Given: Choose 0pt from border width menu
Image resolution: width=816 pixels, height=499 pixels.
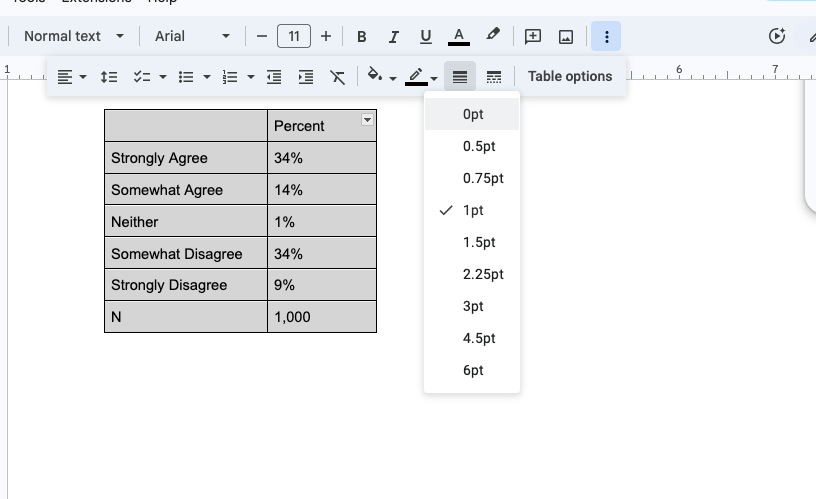Looking at the screenshot, I should coord(473,114).
